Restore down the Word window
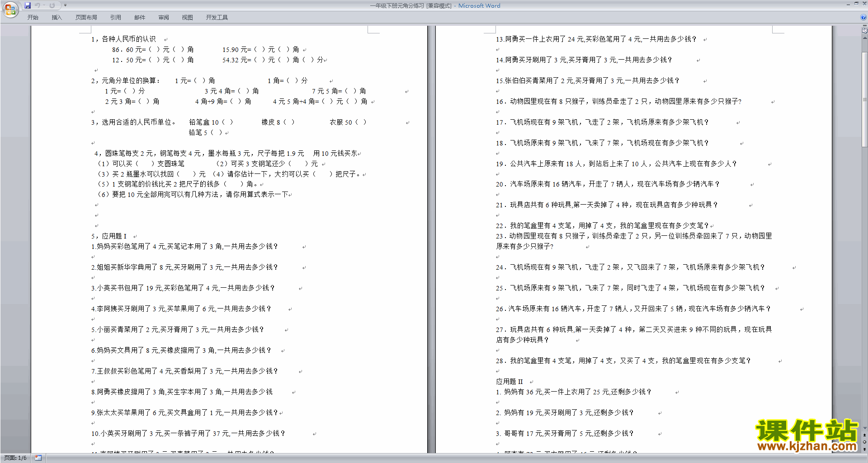 [856, 4]
